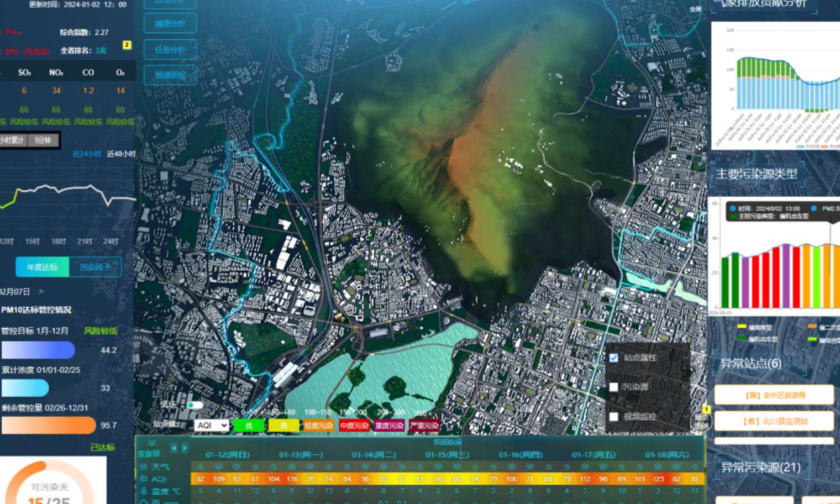Switch to the 年度达标 tab
This screenshot has height=504, width=840.
42,267
